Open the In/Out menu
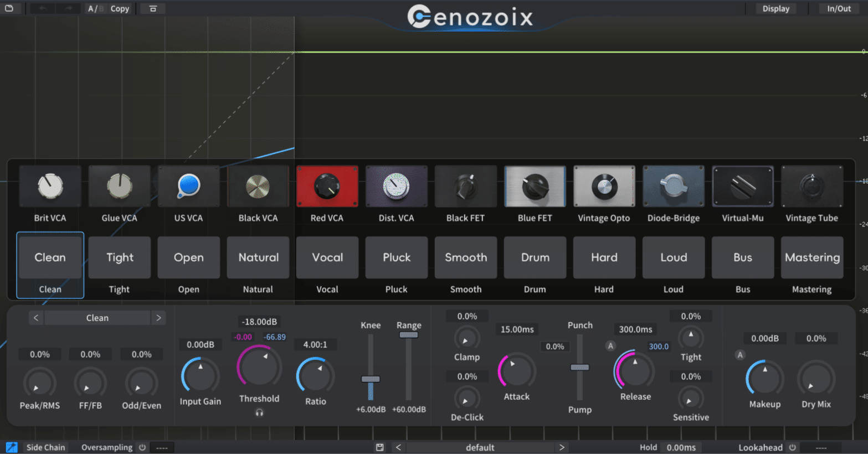868x454 pixels. (x=838, y=8)
